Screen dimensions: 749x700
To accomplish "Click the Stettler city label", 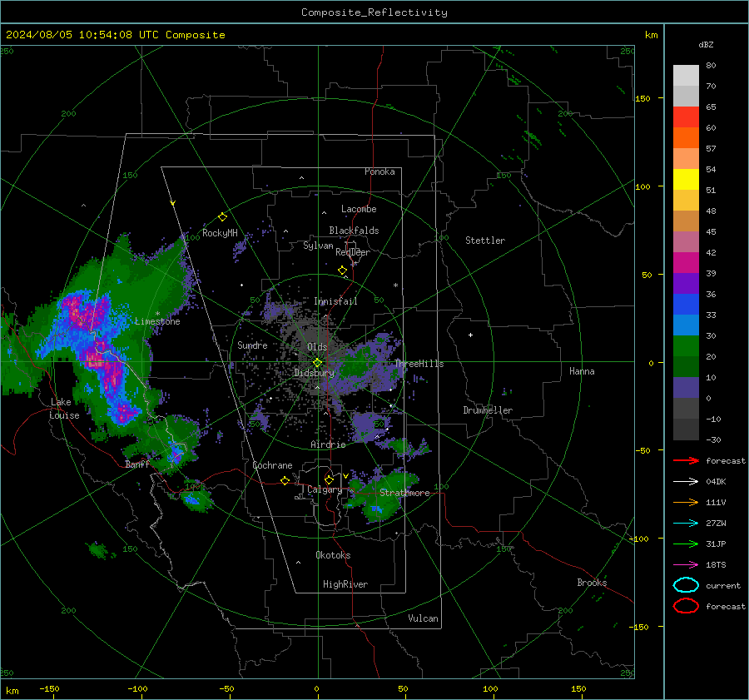I will click(x=485, y=241).
